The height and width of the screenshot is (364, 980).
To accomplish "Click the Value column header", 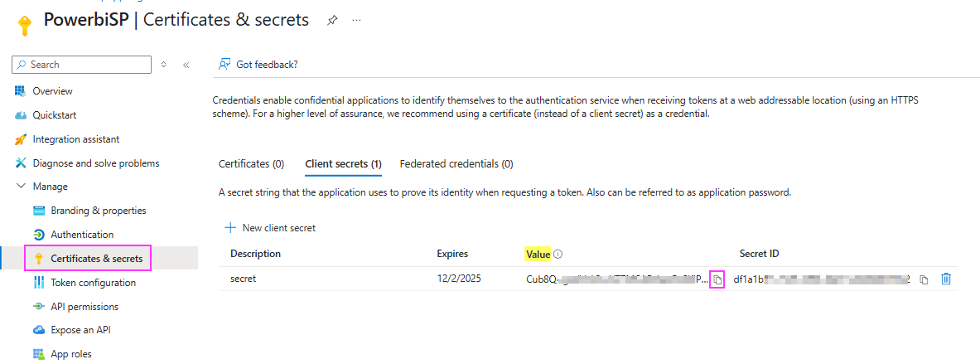I will (538, 254).
